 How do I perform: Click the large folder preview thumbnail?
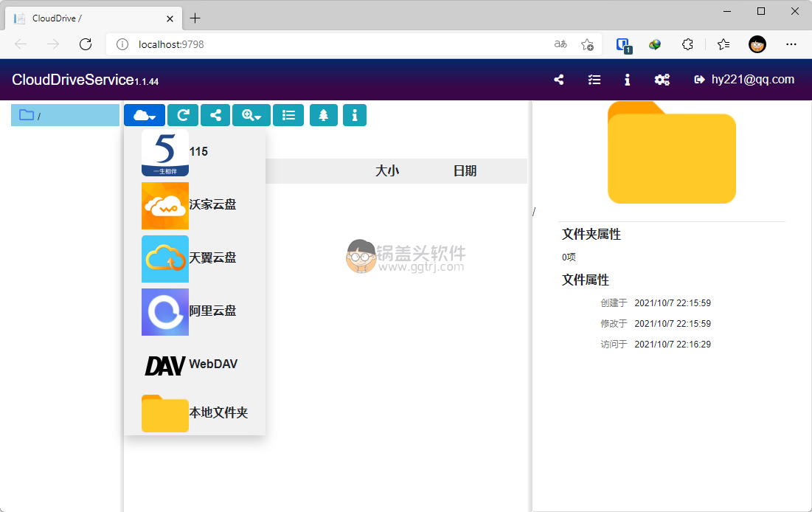(672, 153)
